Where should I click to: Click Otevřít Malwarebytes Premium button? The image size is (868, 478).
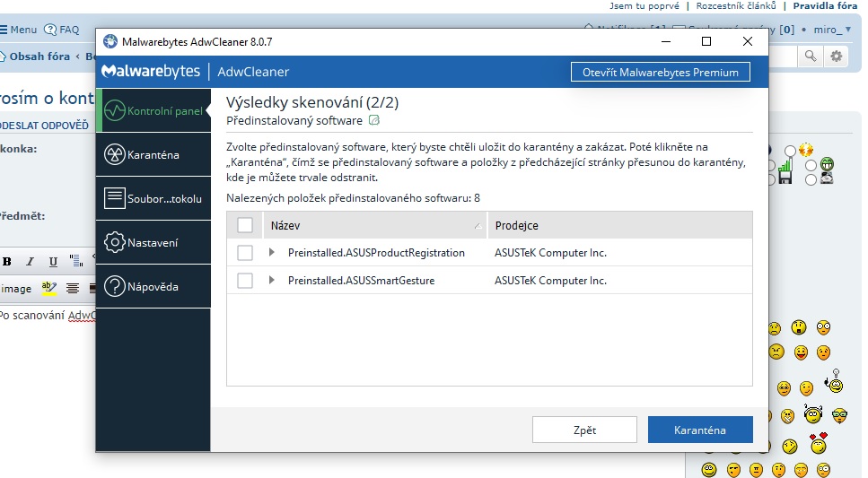coord(660,73)
